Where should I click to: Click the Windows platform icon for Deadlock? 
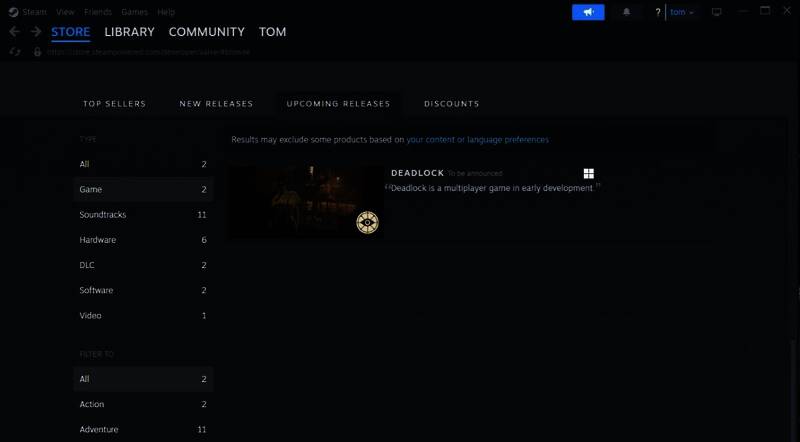pos(589,173)
